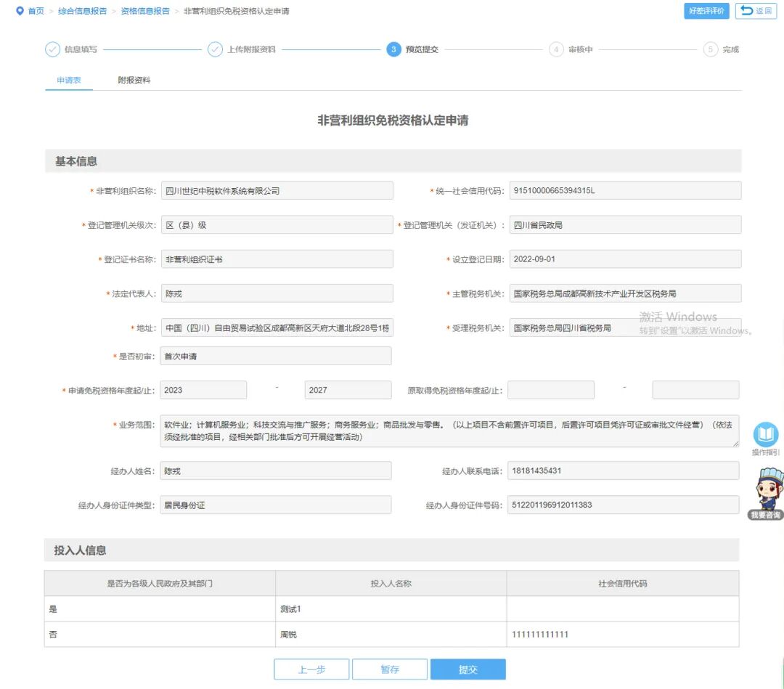Click the 业务范围 text area
Screen dimensions: 784x689
click(x=449, y=431)
